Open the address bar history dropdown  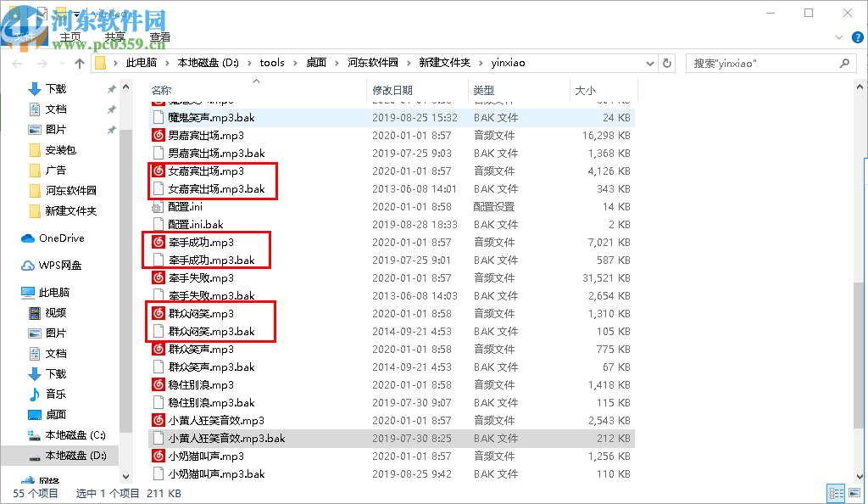649,62
